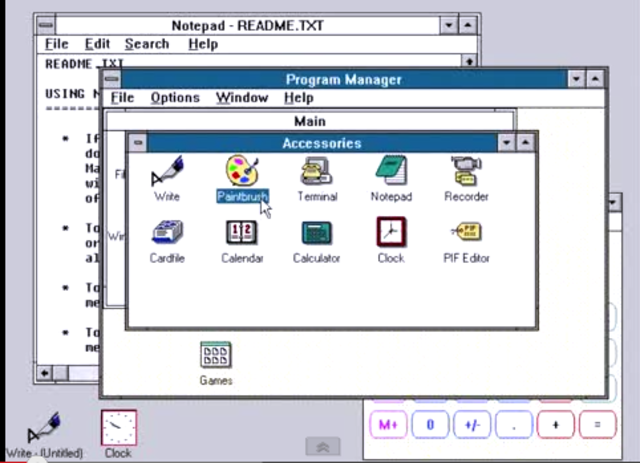This screenshot has height=463, width=640.
Task: Launch the Terminal icon
Action: 317,171
